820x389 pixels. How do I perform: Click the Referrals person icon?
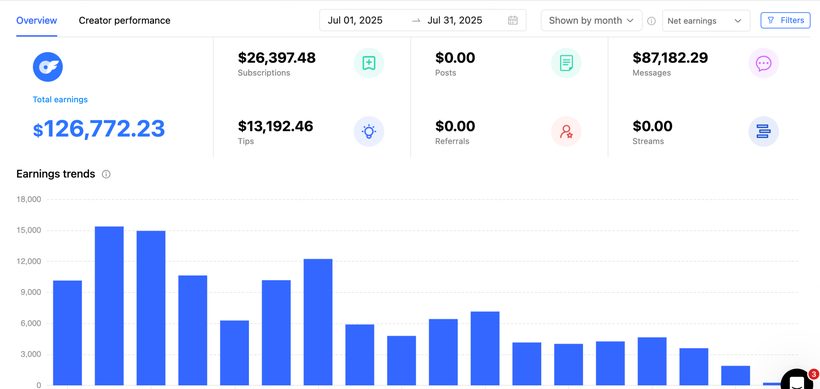566,131
